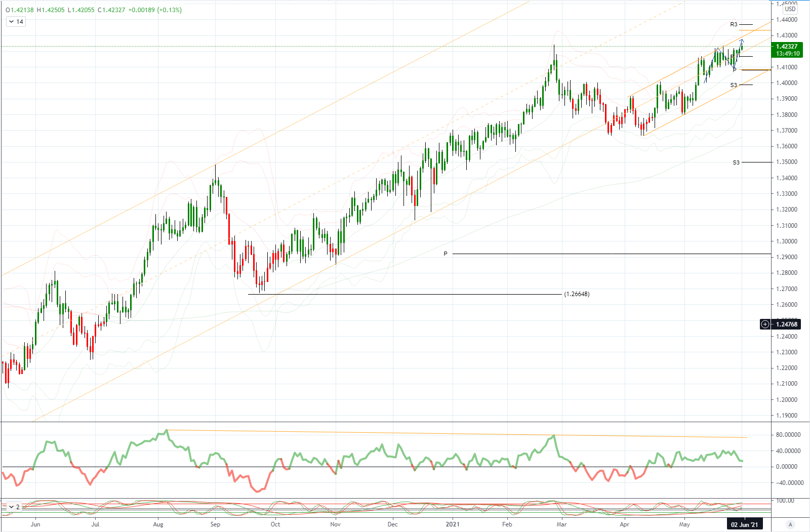Image resolution: width=810 pixels, height=532 pixels.
Task: Click the 1.19000 price axis label
Action: click(787, 416)
